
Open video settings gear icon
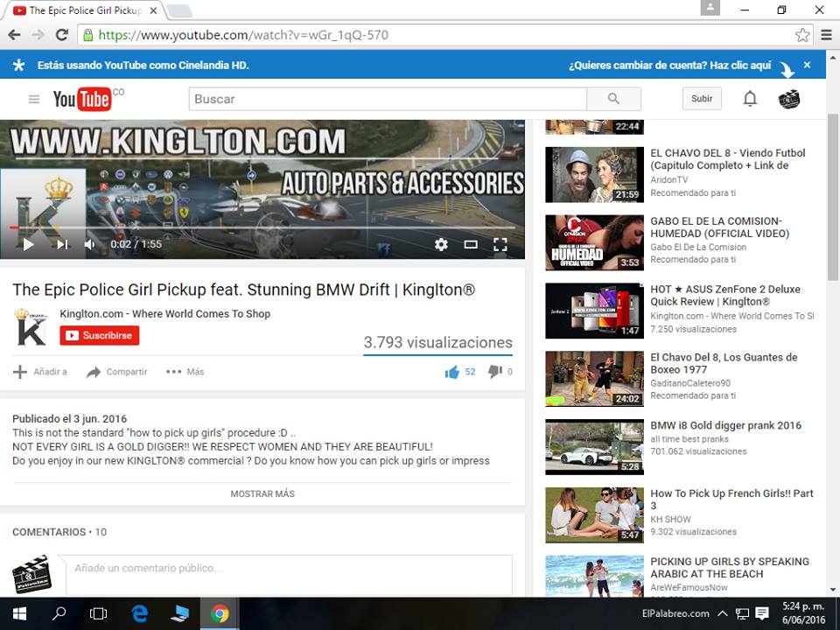441,245
